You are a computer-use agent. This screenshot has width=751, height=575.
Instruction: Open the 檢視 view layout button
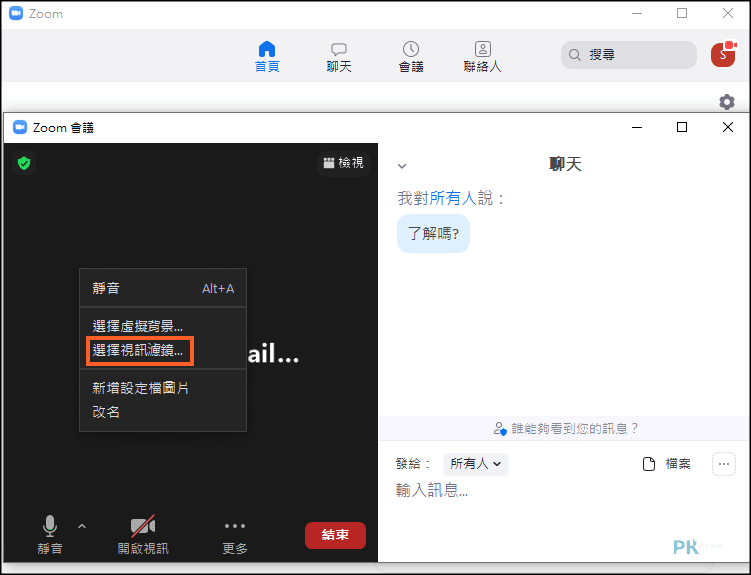tap(343, 163)
